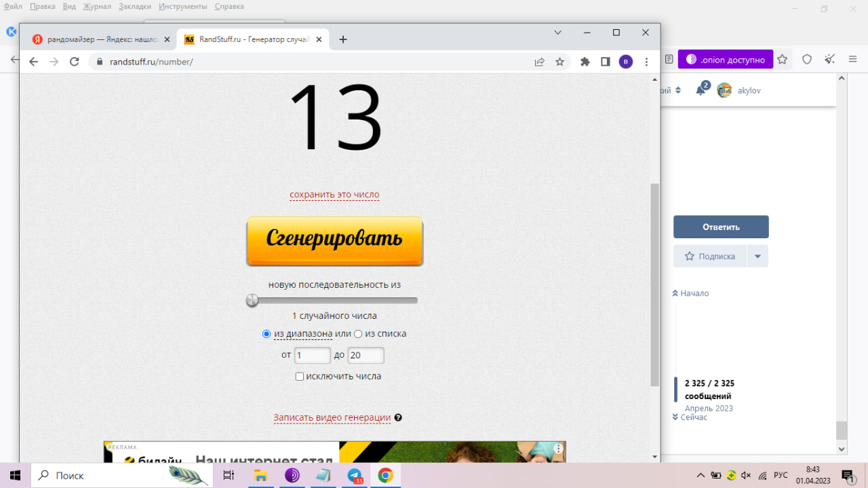Screen dimensions: 868x488
Task: Open the Журнал menu
Action: (x=97, y=7)
